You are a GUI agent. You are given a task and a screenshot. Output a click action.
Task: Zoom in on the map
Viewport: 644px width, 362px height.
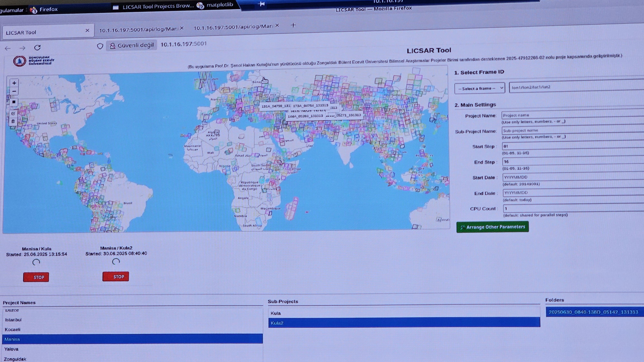click(x=14, y=83)
